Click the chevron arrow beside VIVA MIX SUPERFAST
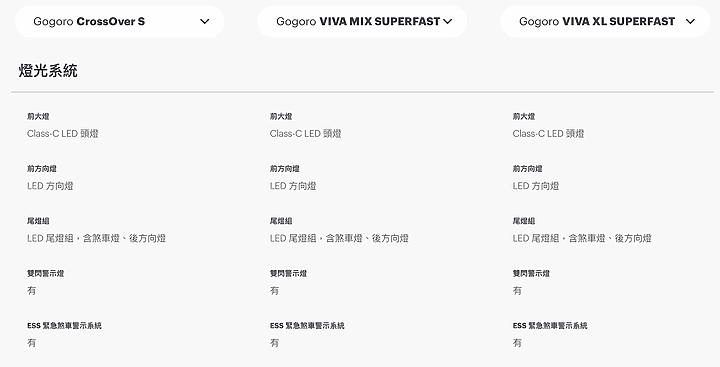 click(448, 22)
